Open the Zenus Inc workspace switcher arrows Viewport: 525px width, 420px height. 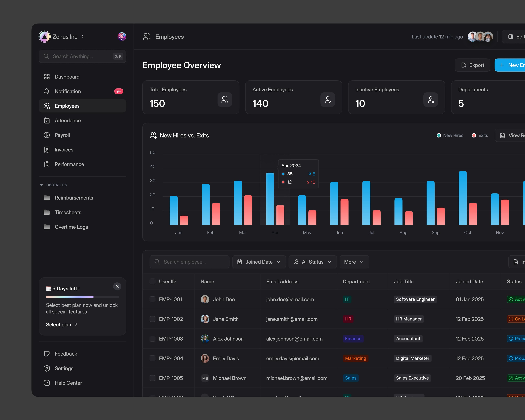[83, 37]
